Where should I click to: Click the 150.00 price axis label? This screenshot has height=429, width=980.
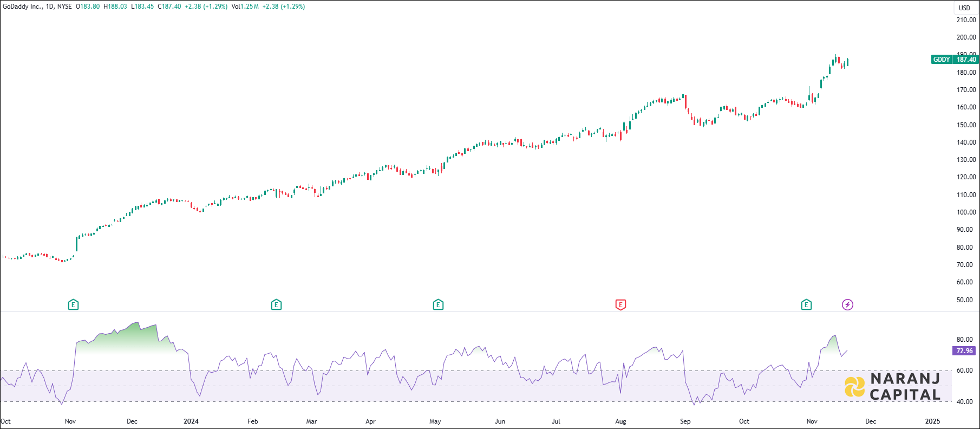pyautogui.click(x=966, y=125)
